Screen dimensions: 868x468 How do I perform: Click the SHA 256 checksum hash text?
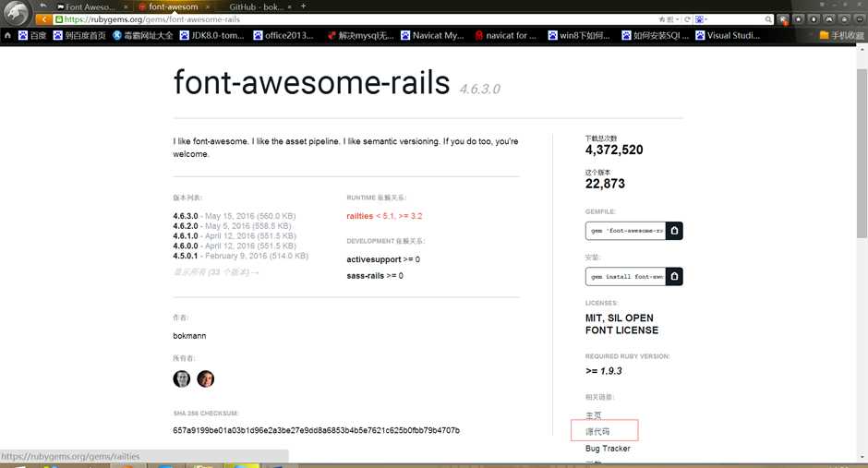click(316, 430)
